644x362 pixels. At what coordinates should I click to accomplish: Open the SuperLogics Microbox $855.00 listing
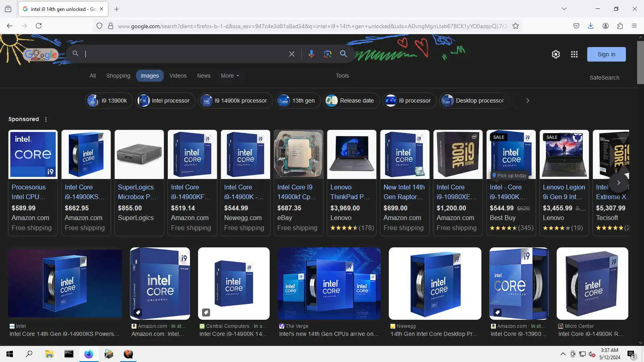point(139,183)
